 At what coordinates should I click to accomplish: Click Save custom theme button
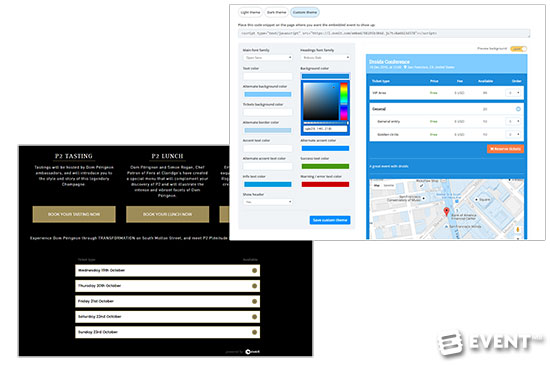click(330, 220)
